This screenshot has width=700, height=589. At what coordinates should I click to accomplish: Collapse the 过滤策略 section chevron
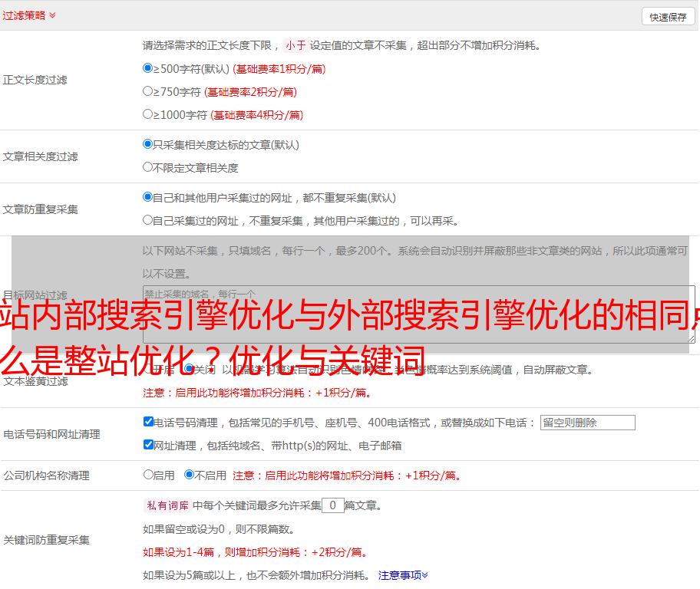(x=52, y=15)
